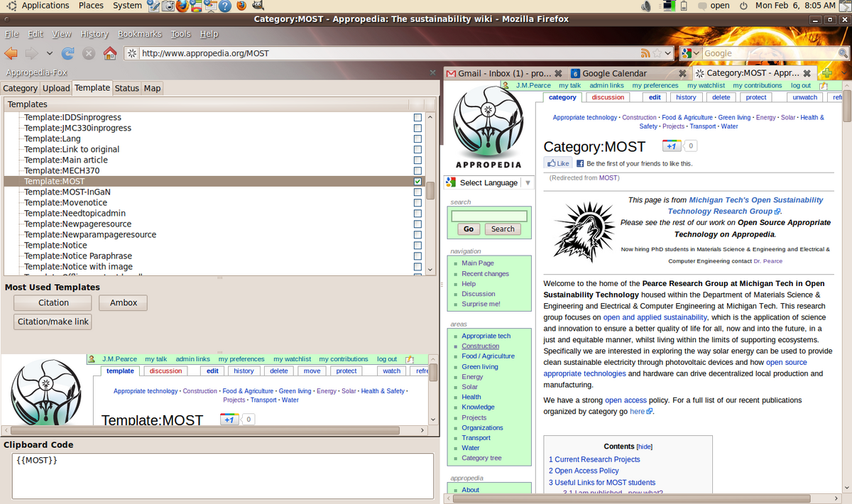Close the Google Calendar tab
This screenshot has height=504, width=852.
coord(682,73)
